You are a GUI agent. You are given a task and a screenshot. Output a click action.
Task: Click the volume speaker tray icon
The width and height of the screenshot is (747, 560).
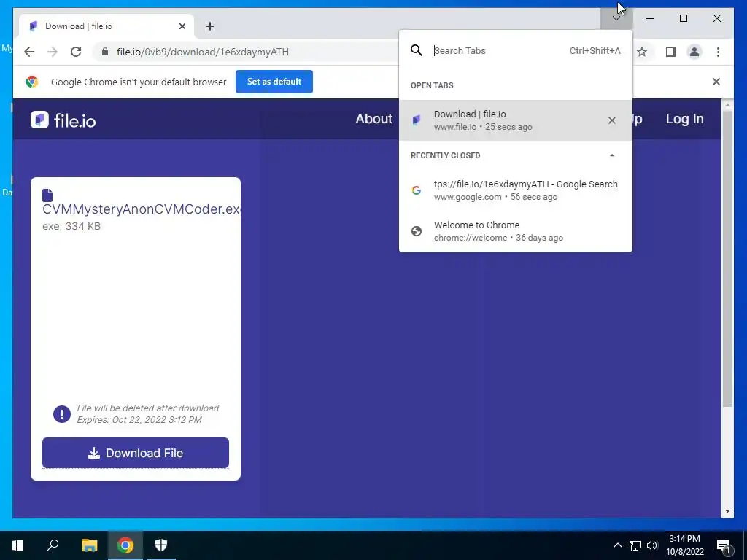pyautogui.click(x=652, y=545)
